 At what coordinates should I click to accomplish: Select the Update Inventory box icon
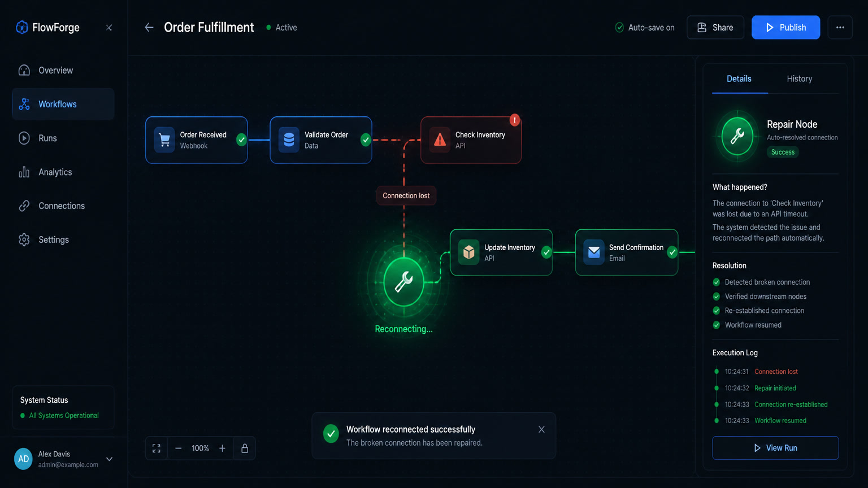pos(469,252)
